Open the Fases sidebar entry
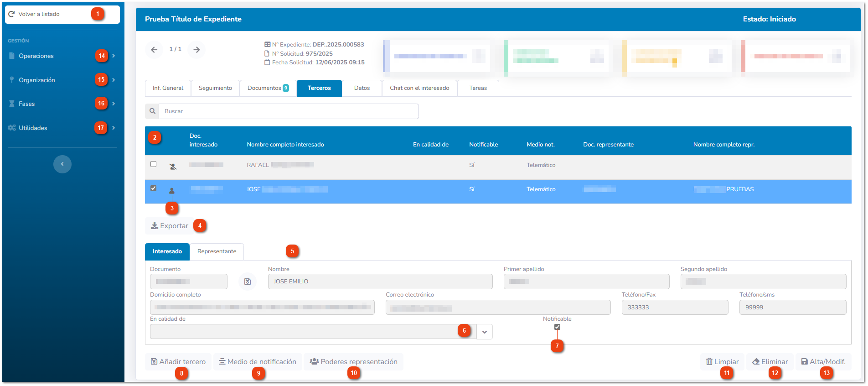 tap(26, 104)
